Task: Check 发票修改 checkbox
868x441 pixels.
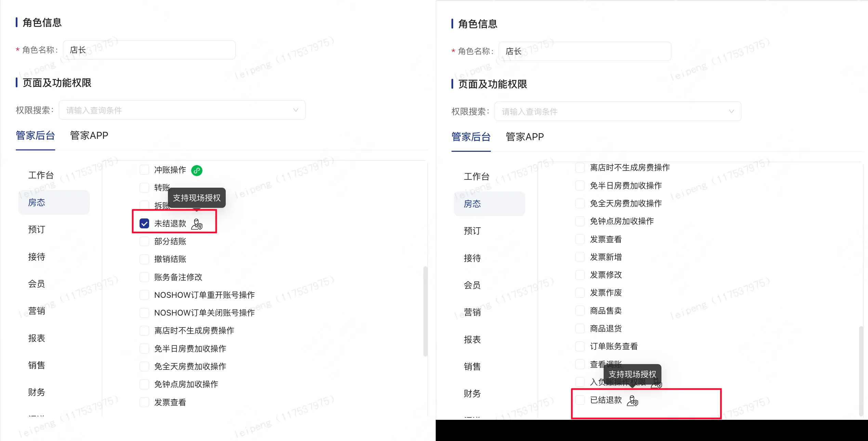Action: pos(580,275)
